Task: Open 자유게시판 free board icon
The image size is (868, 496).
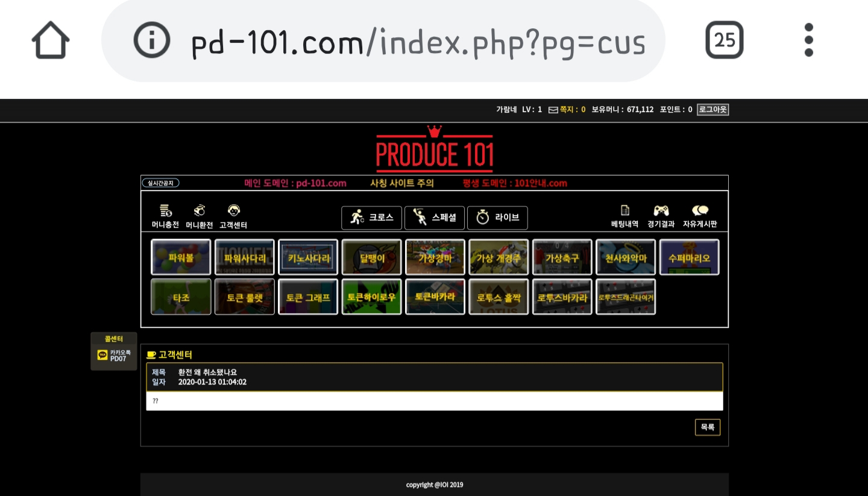Action: point(700,216)
